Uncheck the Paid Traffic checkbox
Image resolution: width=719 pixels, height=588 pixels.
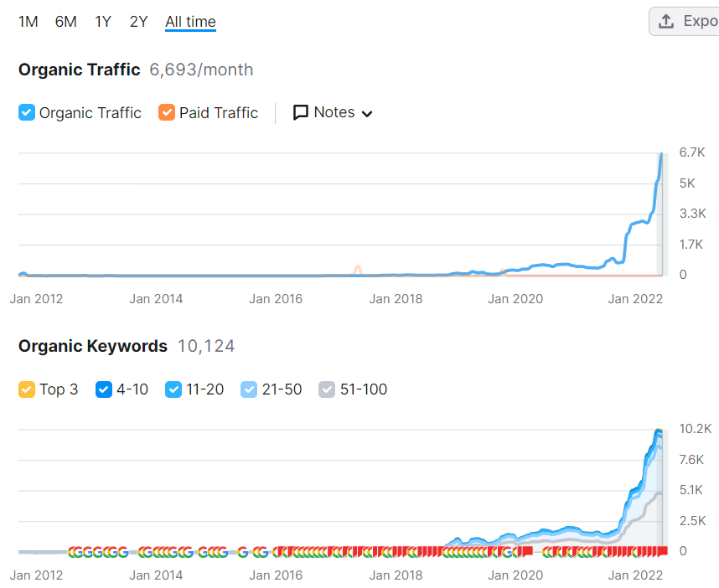[x=167, y=112]
